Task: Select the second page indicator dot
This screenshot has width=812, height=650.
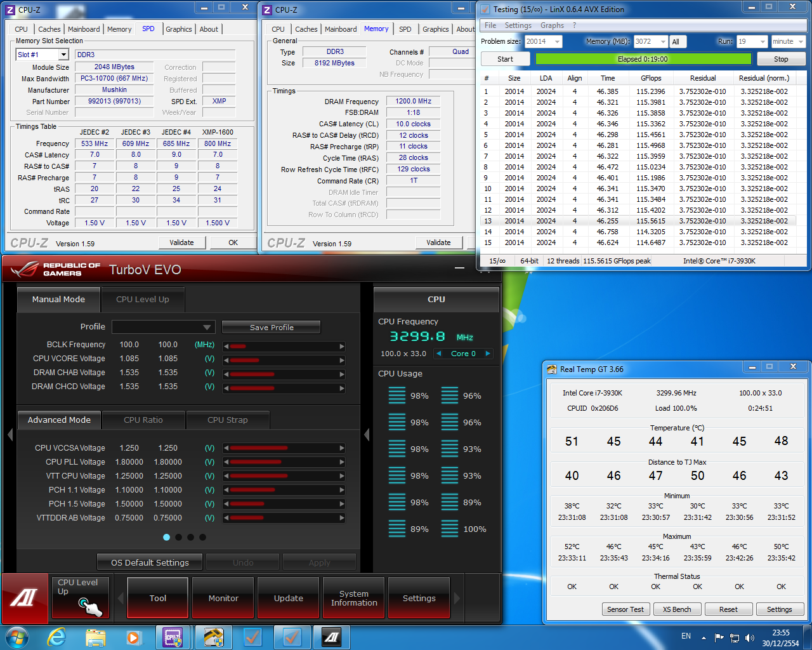Action: [x=178, y=537]
